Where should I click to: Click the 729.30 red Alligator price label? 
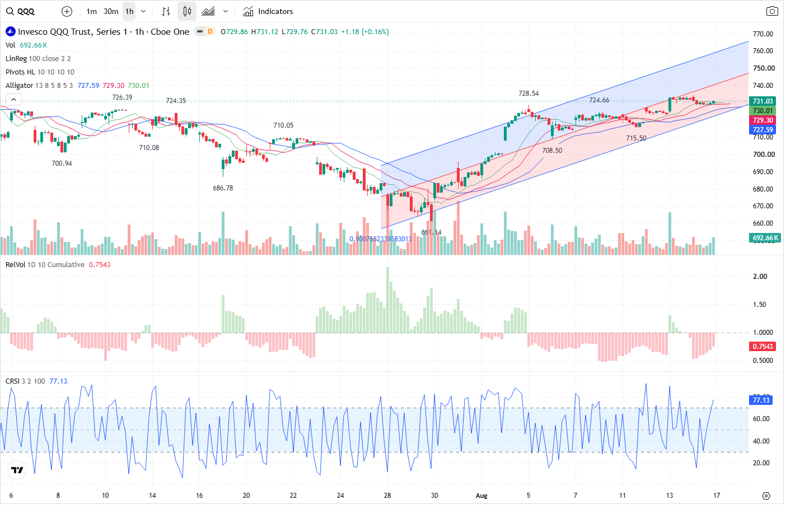coord(763,120)
